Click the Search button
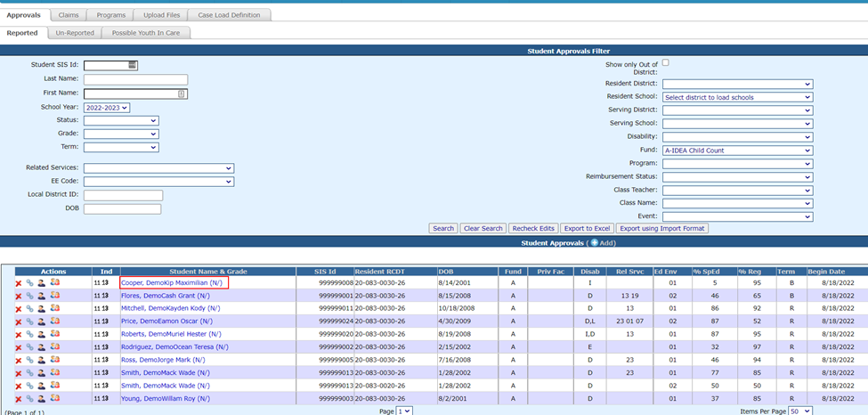The width and height of the screenshot is (868, 415). tap(443, 228)
